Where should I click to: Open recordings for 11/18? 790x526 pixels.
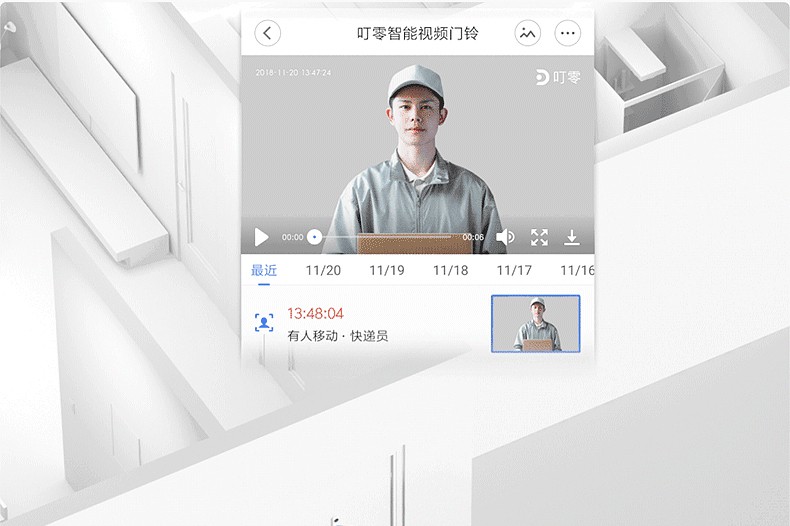click(450, 270)
